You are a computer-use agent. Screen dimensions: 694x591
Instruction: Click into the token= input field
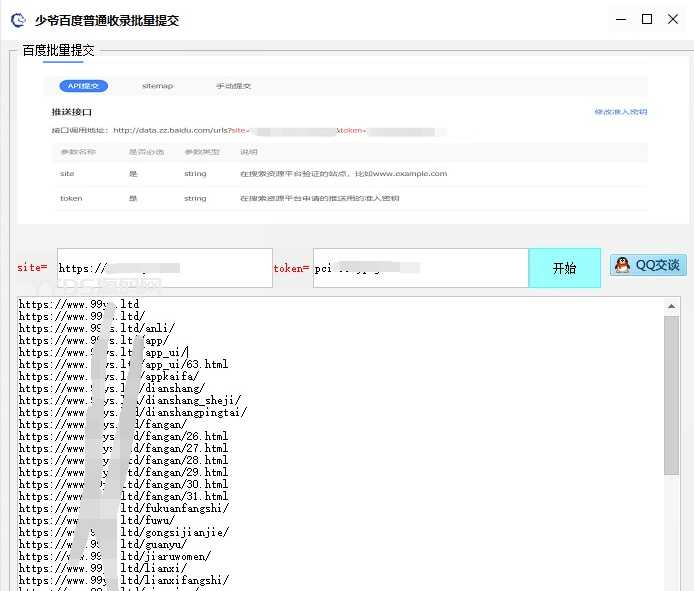(420, 268)
